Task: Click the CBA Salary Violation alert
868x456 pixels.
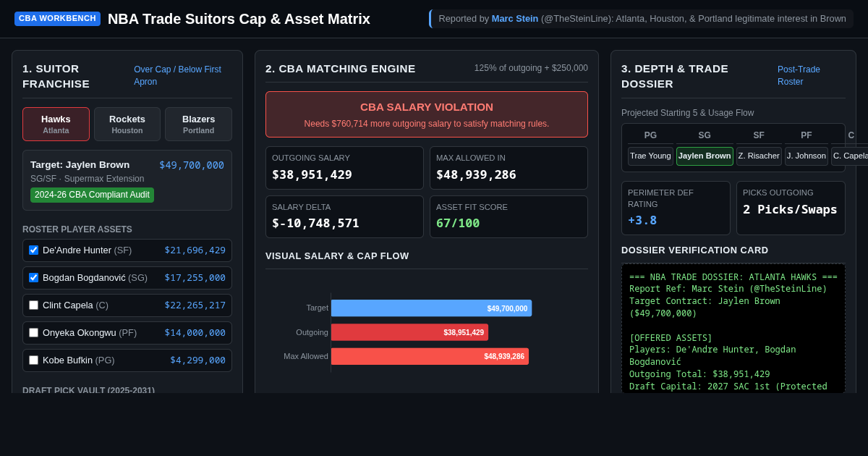Action: click(x=427, y=114)
